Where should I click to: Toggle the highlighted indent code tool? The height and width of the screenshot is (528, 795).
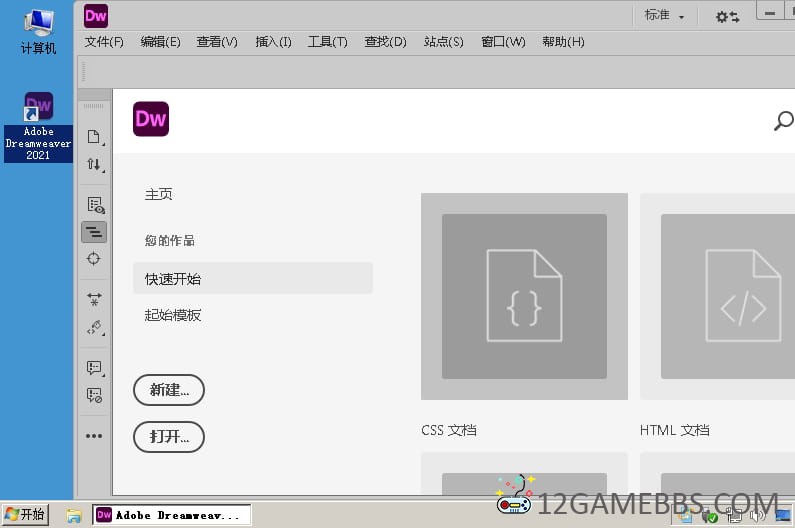click(x=94, y=232)
